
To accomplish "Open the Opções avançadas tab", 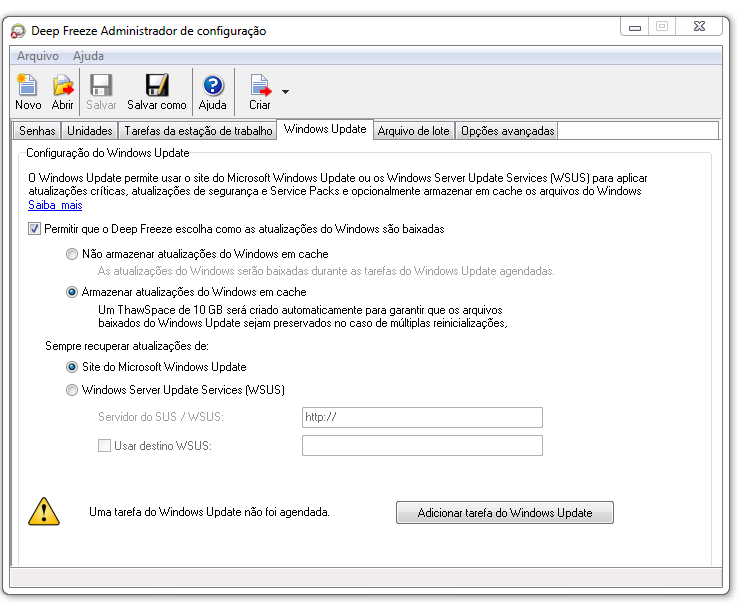I will pos(507,131).
